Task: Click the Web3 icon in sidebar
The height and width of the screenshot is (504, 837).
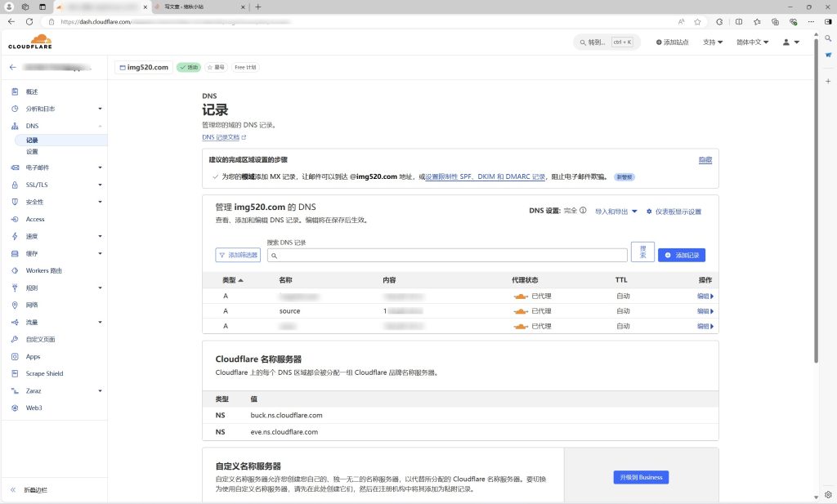Action: pyautogui.click(x=15, y=408)
